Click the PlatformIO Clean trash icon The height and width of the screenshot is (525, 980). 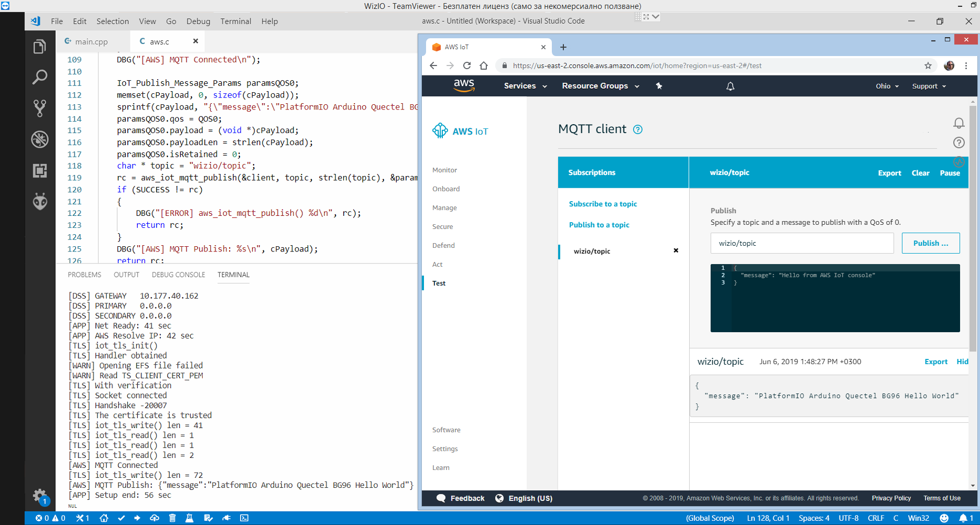click(x=172, y=518)
